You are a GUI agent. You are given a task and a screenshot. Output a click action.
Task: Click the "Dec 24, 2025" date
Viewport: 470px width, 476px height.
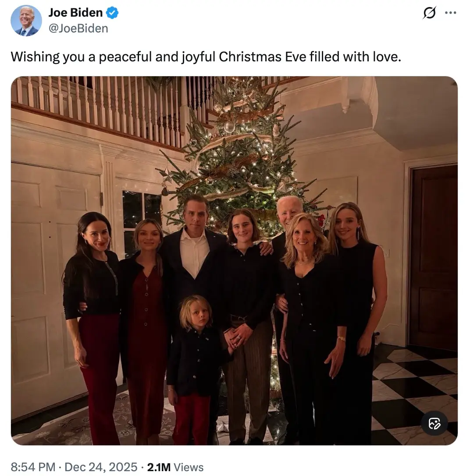click(x=101, y=467)
